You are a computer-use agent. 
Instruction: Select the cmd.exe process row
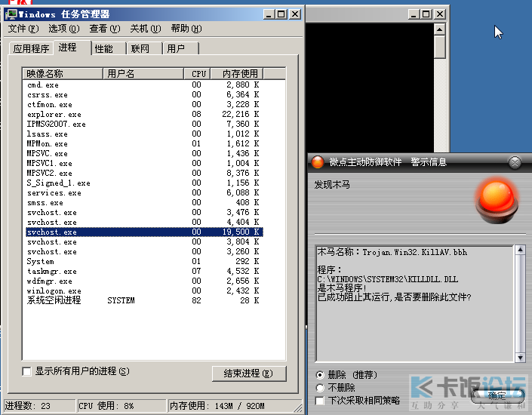[x=144, y=85]
